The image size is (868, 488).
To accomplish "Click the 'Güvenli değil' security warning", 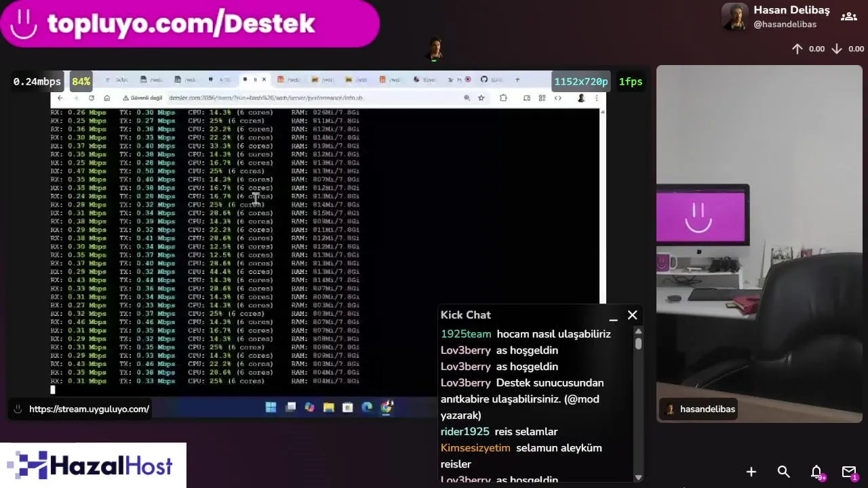I will pos(142,98).
